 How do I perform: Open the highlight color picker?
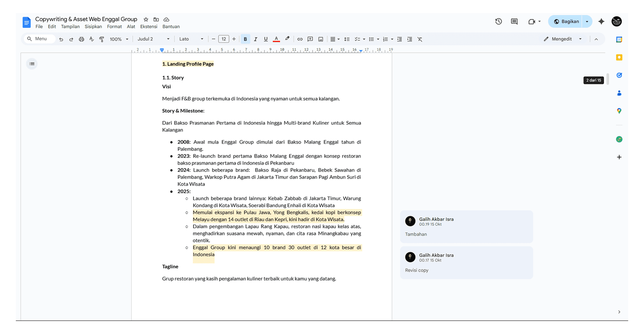(x=287, y=39)
